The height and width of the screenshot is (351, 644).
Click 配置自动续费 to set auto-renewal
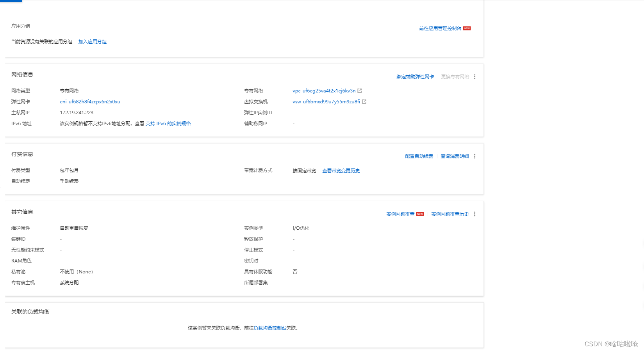[419, 156]
